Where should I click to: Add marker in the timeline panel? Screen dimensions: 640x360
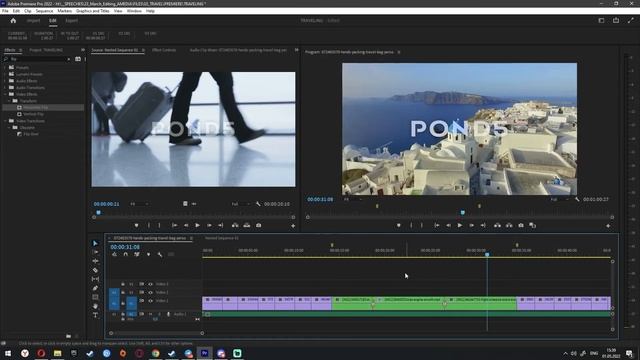[x=148, y=255]
